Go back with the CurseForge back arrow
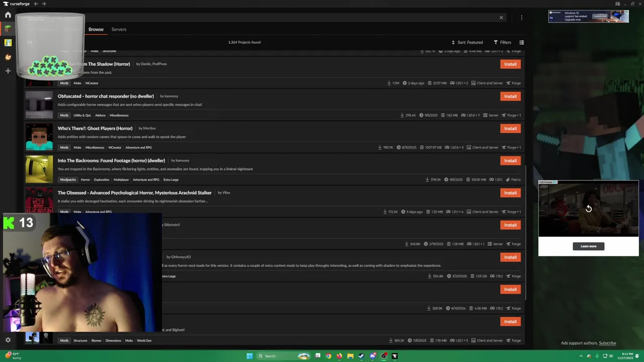644x362 pixels. pyautogui.click(x=36, y=4)
